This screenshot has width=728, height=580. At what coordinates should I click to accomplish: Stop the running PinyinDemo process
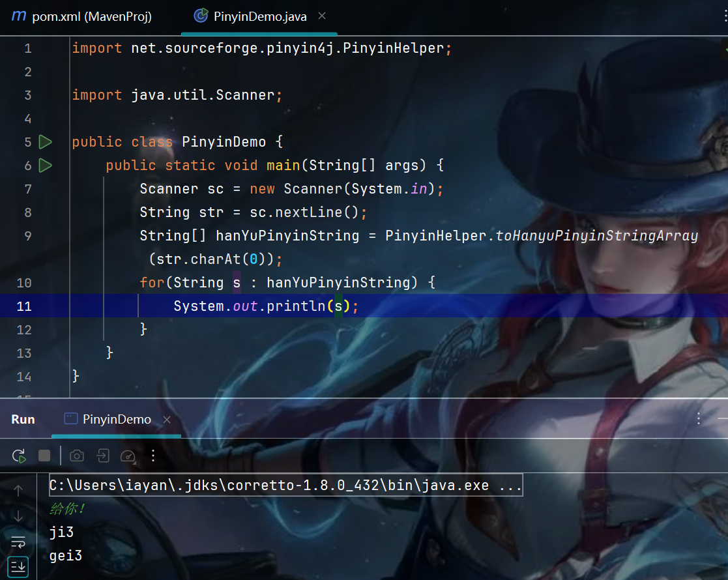point(44,456)
